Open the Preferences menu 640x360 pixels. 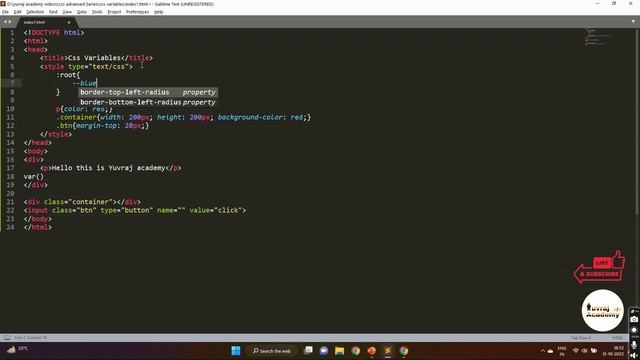click(x=138, y=12)
